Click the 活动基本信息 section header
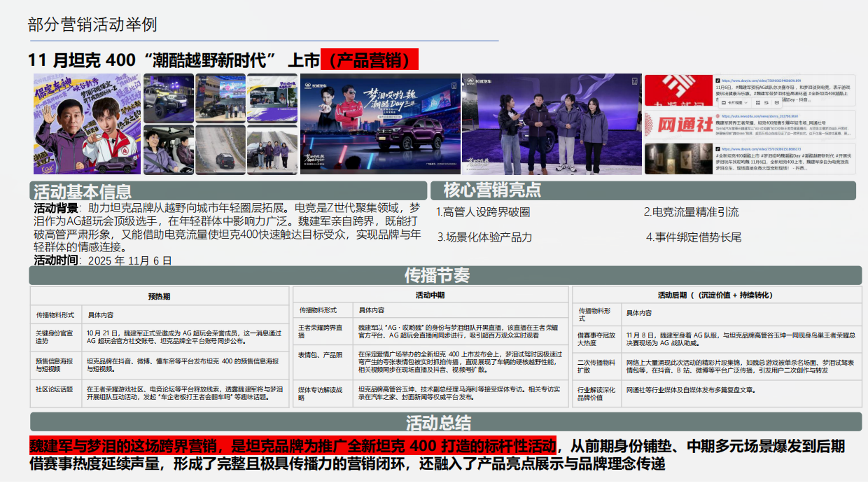 click(228, 190)
